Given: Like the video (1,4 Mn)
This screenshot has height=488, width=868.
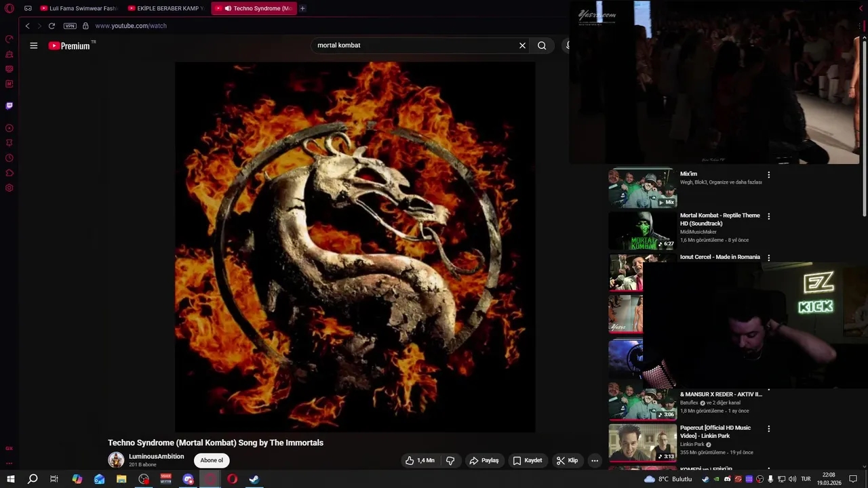Looking at the screenshot, I should pyautogui.click(x=420, y=460).
